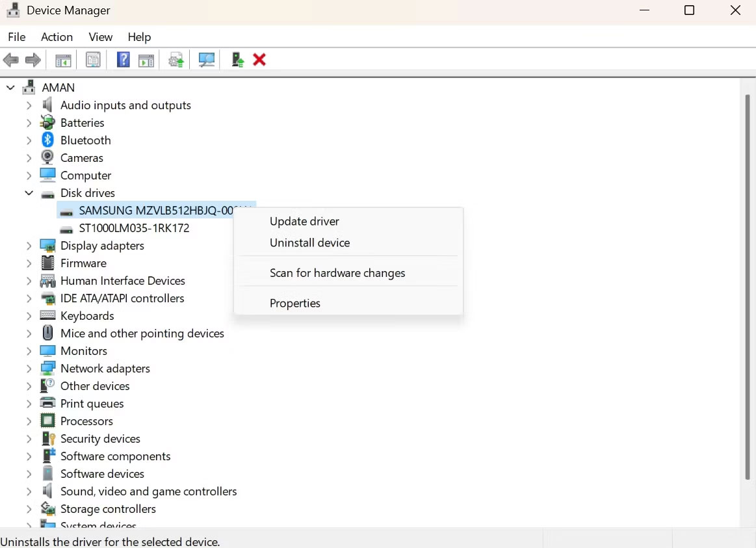Choose Update driver from the context menu
Screen dimensions: 756x548
click(304, 221)
